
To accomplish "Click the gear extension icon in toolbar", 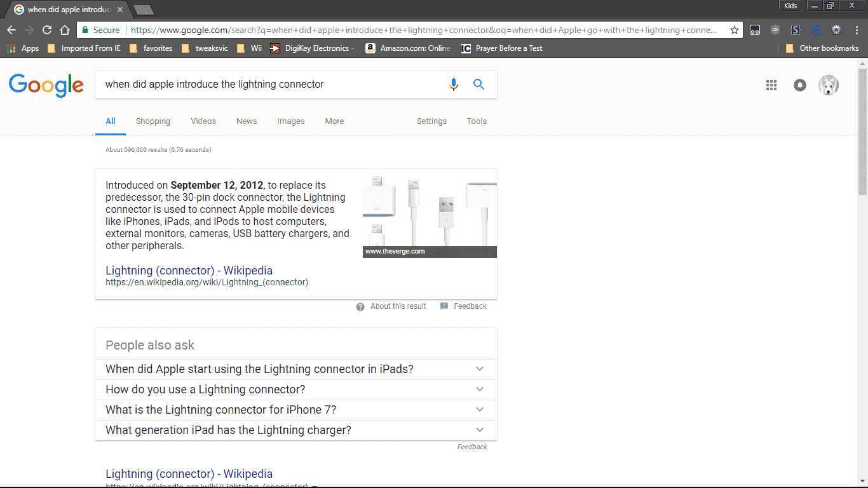I will point(836,30).
